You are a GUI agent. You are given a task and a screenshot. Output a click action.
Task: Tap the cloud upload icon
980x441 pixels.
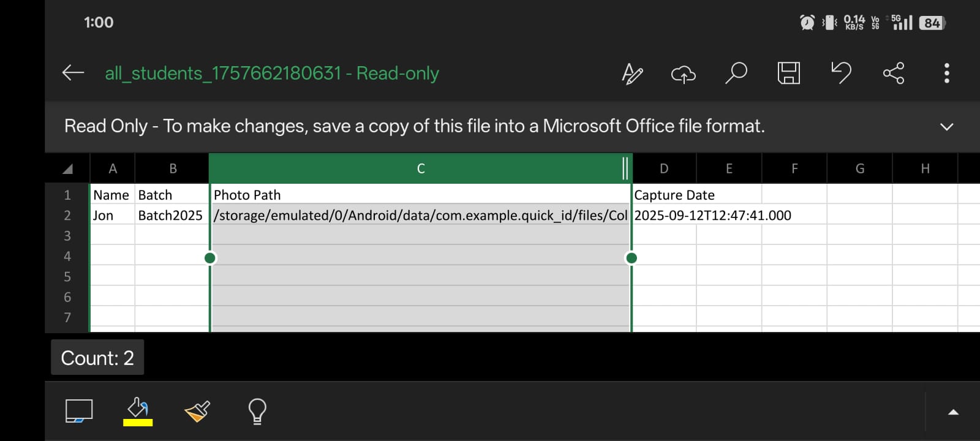click(x=684, y=73)
